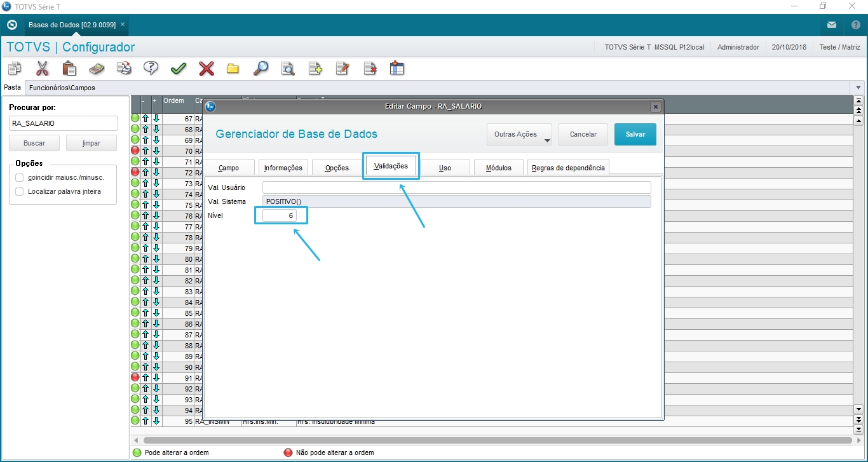Viewport: 868px width, 462px height.
Task: Click the help question mark in header
Action: [856, 25]
